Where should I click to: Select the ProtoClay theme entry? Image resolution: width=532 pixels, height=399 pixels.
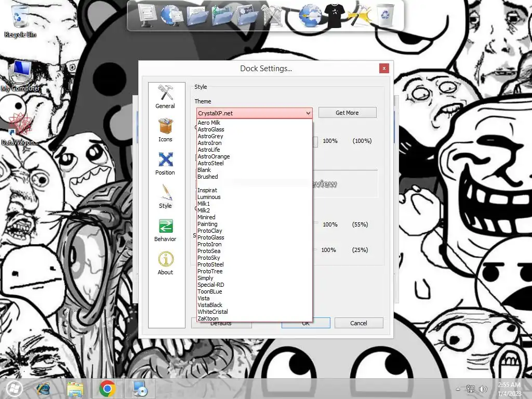pyautogui.click(x=254, y=231)
